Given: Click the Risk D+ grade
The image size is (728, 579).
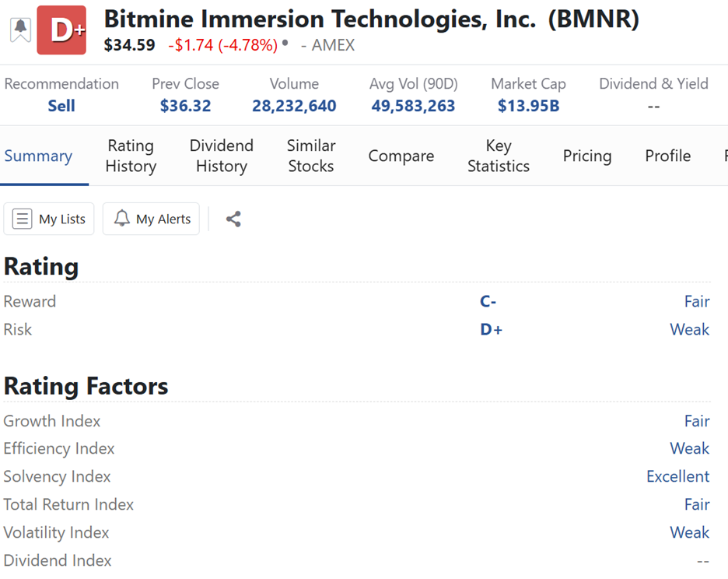Looking at the screenshot, I should click(492, 330).
